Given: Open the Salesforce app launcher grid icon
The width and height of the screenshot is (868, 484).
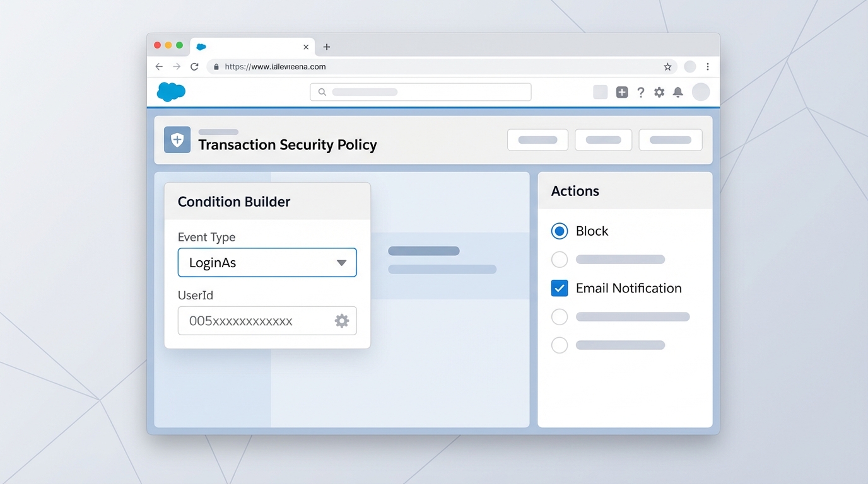Looking at the screenshot, I should point(600,92).
